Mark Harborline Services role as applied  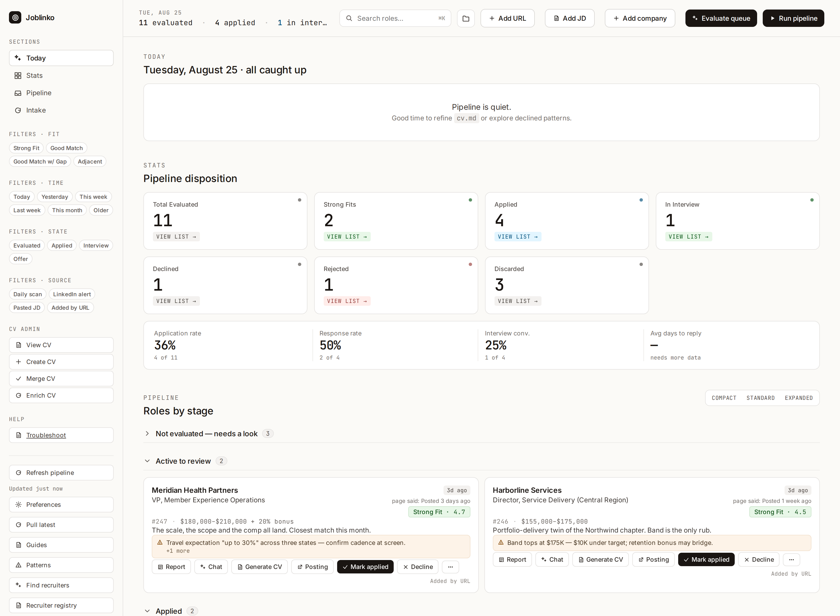[706, 559]
